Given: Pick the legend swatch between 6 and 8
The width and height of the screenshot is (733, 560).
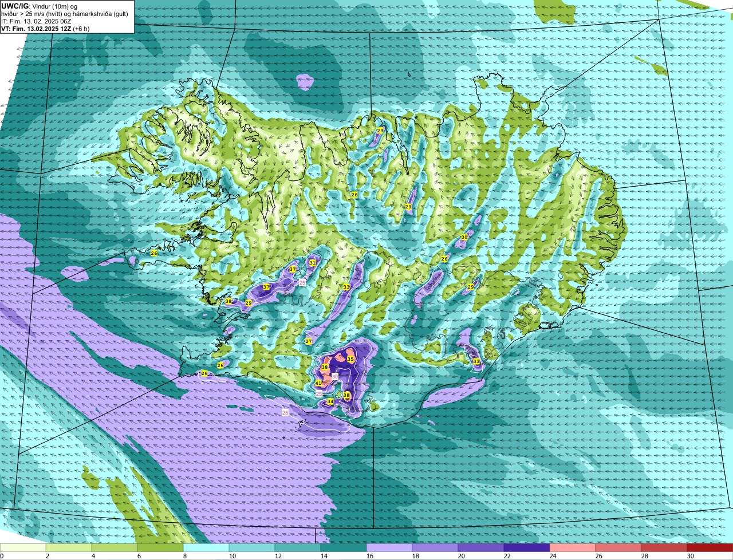Looking at the screenshot, I should click(160, 548).
